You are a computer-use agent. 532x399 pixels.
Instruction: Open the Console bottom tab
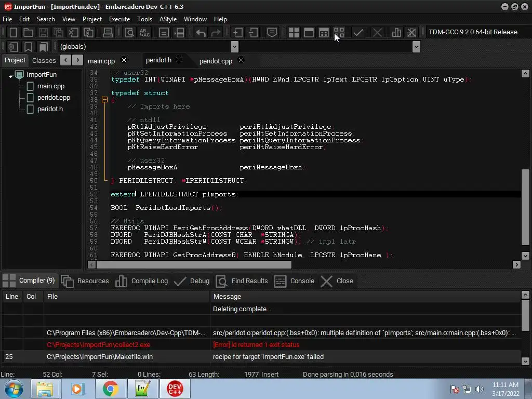294,281
